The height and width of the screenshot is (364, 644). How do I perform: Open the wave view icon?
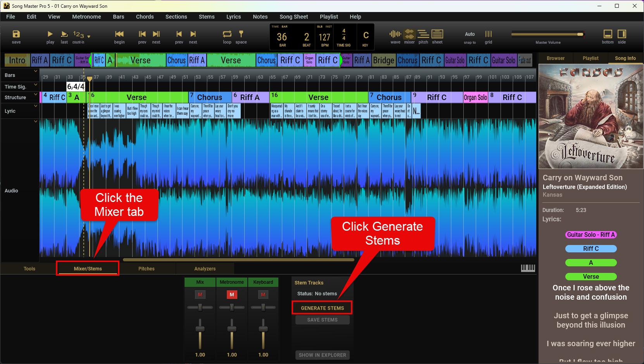pyautogui.click(x=395, y=34)
